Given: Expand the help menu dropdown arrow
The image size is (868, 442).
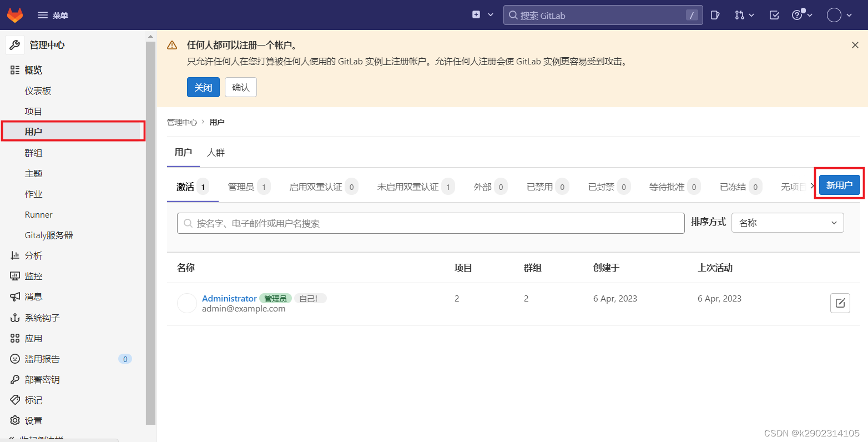Looking at the screenshot, I should coord(810,15).
